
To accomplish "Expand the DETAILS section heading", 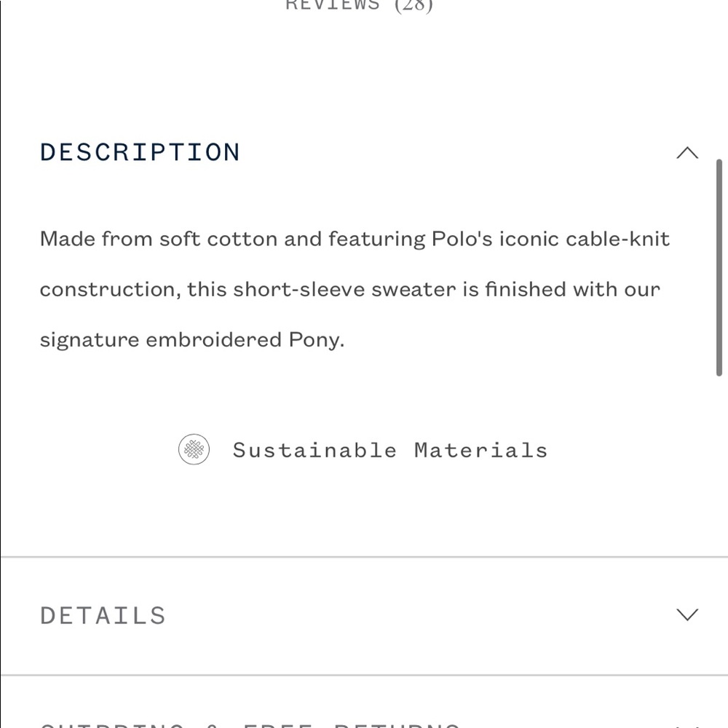I will [103, 616].
